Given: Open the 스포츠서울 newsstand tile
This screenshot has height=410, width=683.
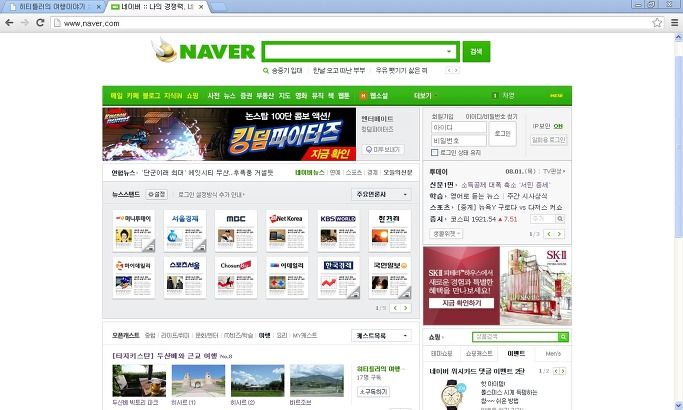Looking at the screenshot, I should click(x=185, y=278).
